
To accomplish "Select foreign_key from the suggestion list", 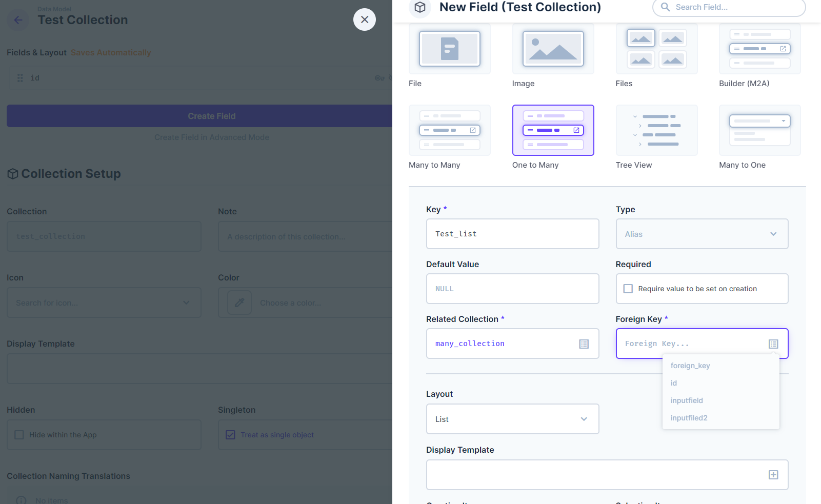I will tap(690, 366).
